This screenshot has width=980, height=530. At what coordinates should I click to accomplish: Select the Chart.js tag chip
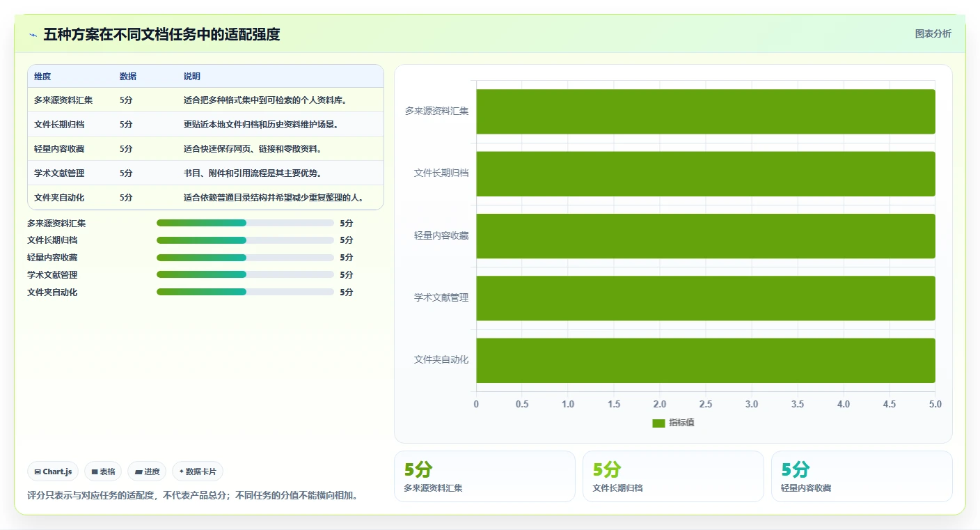tap(54, 471)
